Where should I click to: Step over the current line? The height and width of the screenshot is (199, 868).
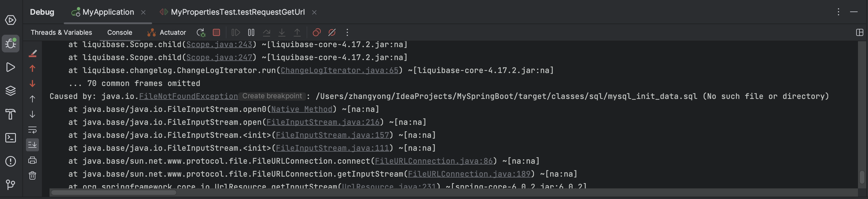(x=267, y=33)
